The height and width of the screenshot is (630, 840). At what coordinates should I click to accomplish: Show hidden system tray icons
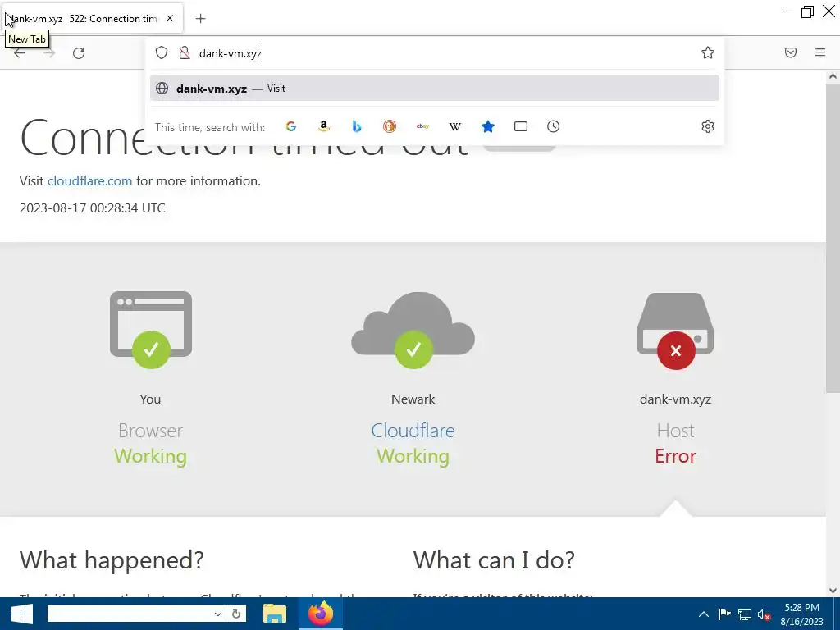click(704, 614)
